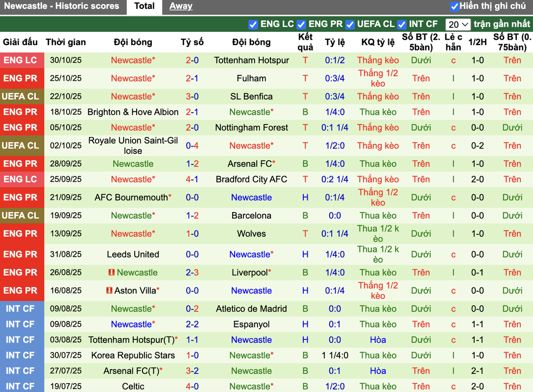Image resolution: width=533 pixels, height=392 pixels.
Task: Open the 20 recent matches dropdown
Action: pyautogui.click(x=458, y=24)
